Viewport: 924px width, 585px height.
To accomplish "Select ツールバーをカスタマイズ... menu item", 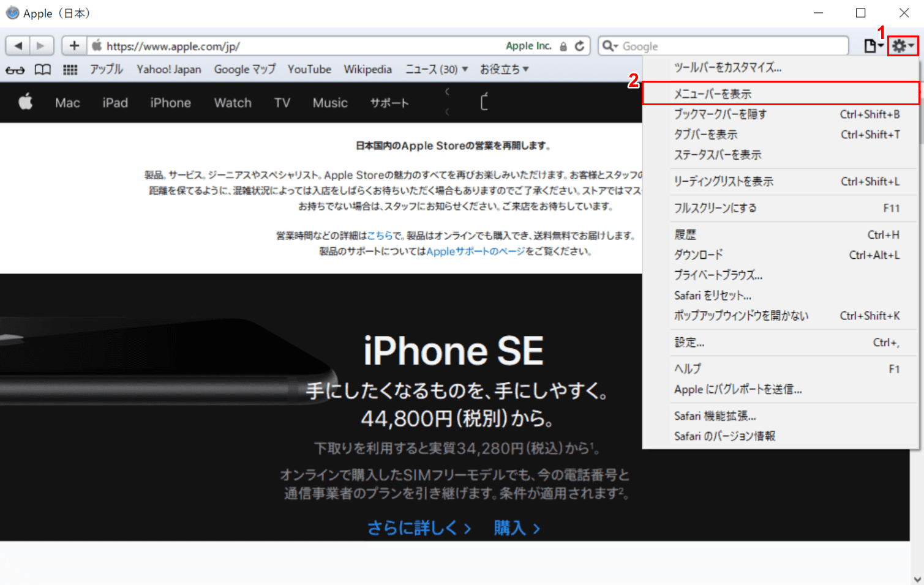I will (x=781, y=67).
